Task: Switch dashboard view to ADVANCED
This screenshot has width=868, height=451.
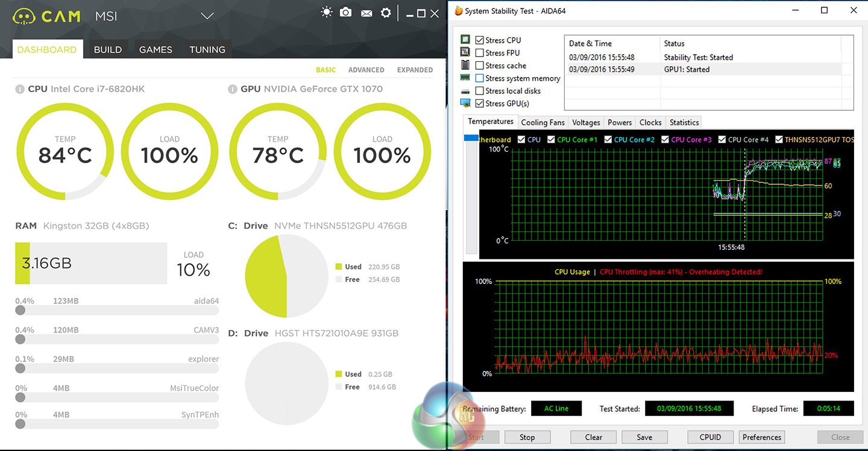Action: (x=366, y=70)
